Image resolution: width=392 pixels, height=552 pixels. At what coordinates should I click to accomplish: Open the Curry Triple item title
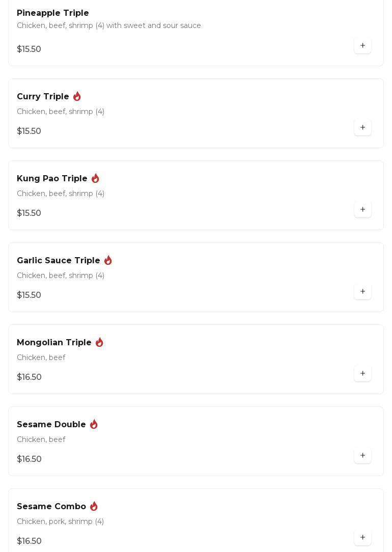point(43,97)
